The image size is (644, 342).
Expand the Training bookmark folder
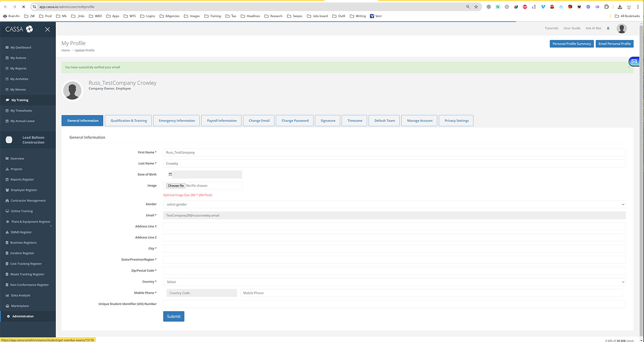(212, 16)
